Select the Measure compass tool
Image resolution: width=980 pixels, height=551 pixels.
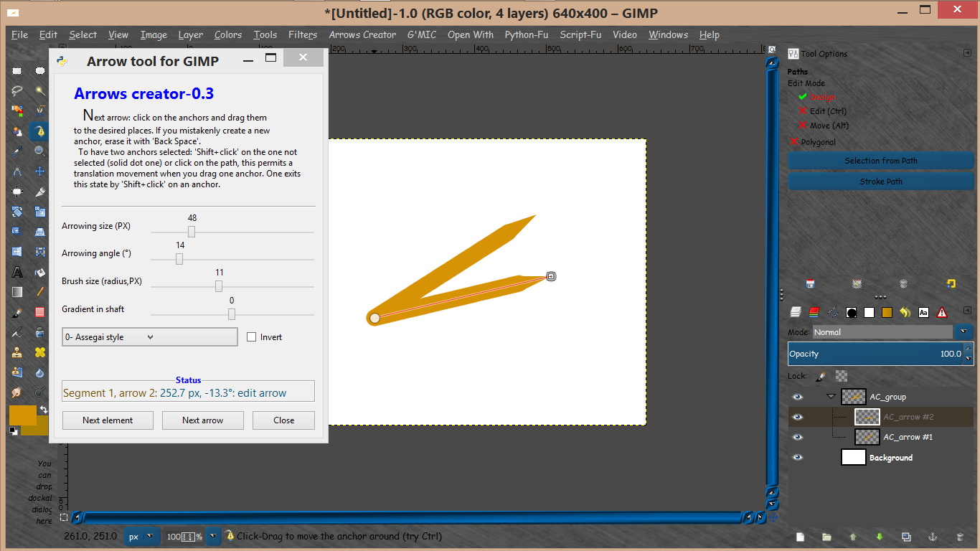coord(17,171)
